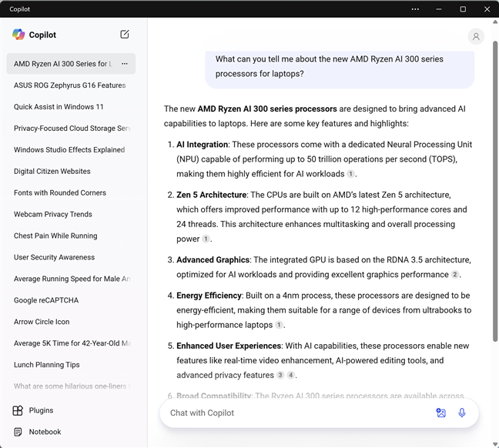Click the bold AI Integration heading
This screenshot has width=499, height=448.
click(x=202, y=145)
